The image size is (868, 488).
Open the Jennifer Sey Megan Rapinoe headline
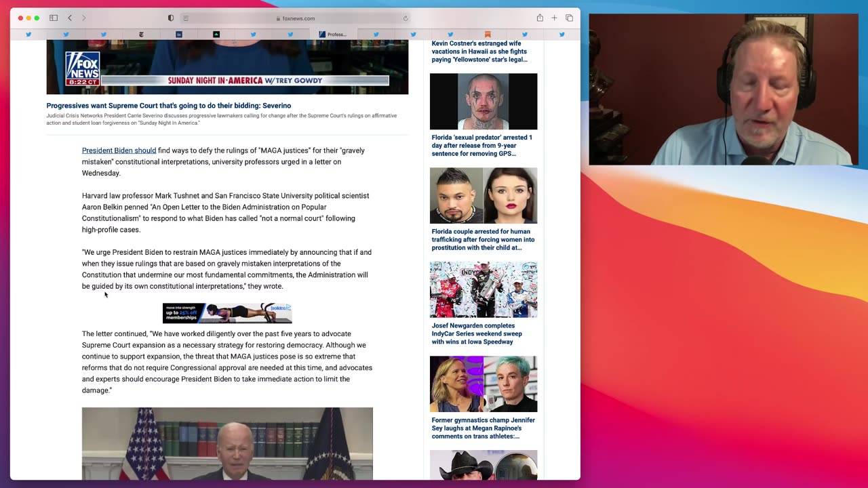(x=484, y=428)
